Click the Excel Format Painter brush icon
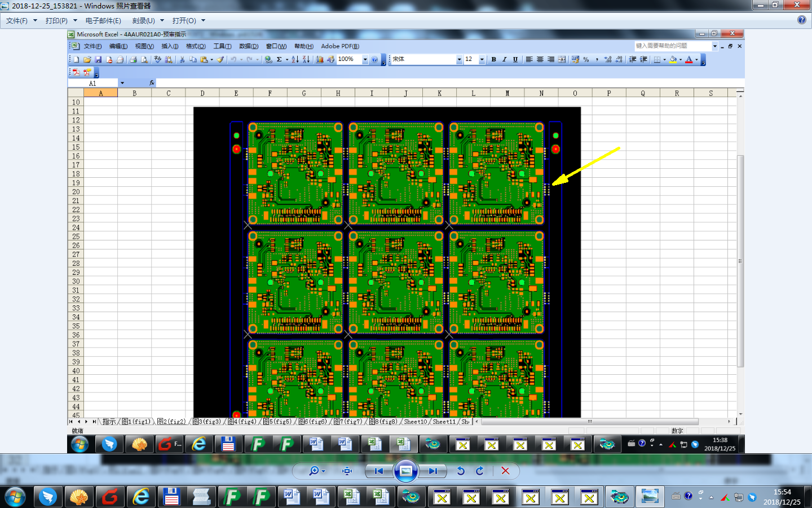The width and height of the screenshot is (812, 508). point(220,59)
